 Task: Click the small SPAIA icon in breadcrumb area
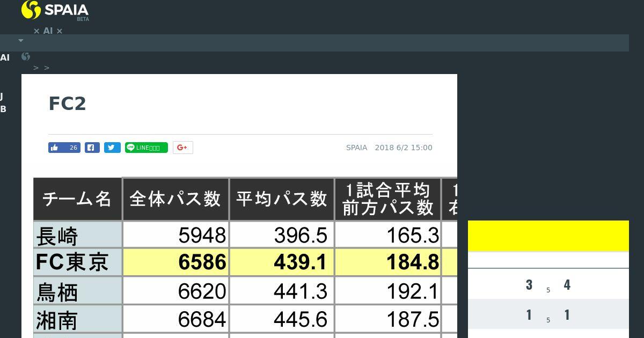25,56
